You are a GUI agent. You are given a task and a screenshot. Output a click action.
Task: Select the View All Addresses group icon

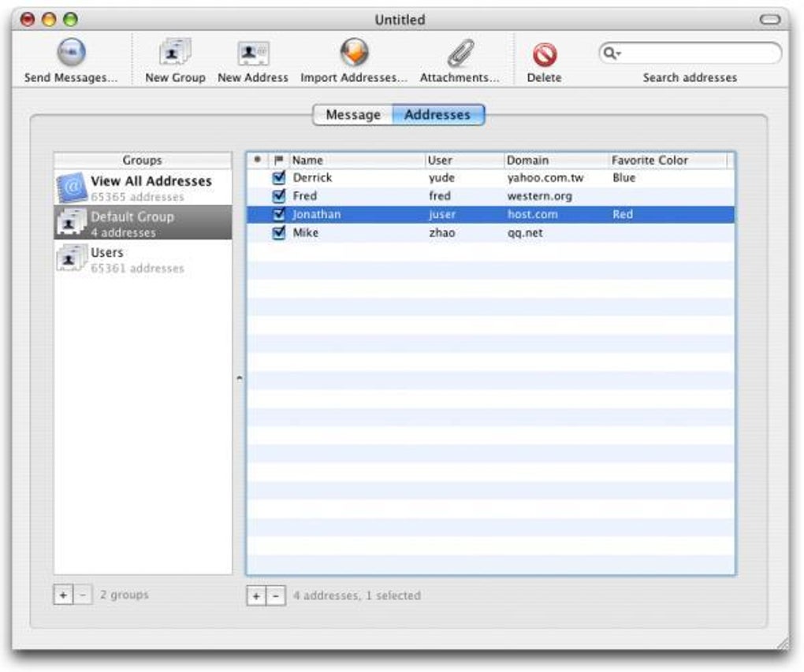click(71, 187)
